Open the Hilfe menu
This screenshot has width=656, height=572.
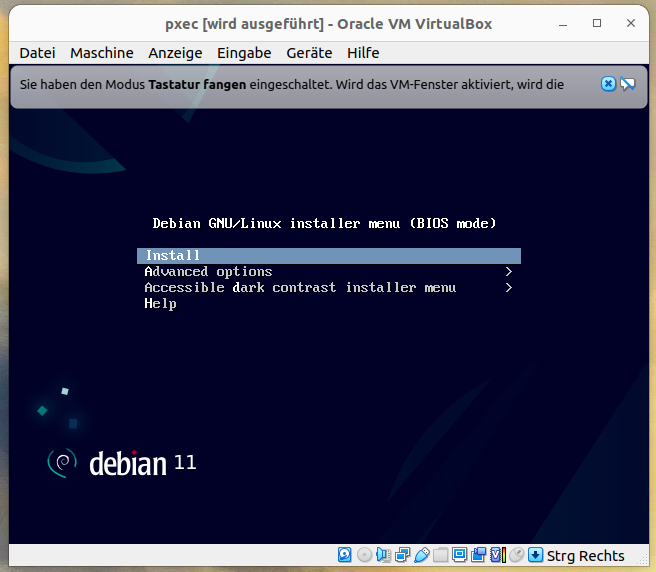coord(363,53)
